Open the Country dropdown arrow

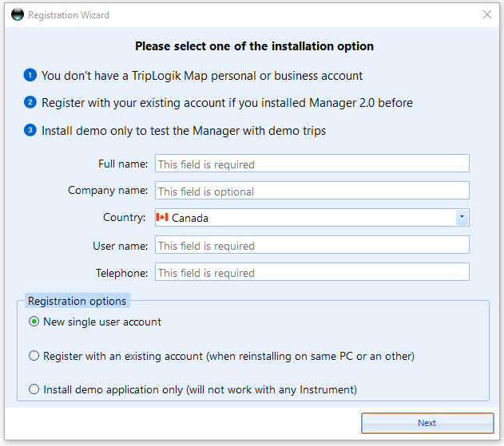click(462, 217)
